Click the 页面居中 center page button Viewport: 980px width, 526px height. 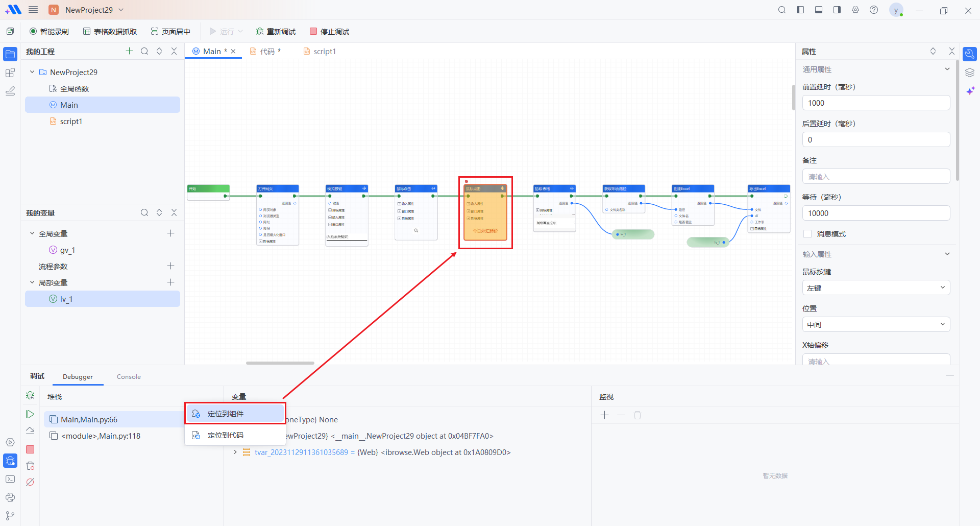pos(170,32)
